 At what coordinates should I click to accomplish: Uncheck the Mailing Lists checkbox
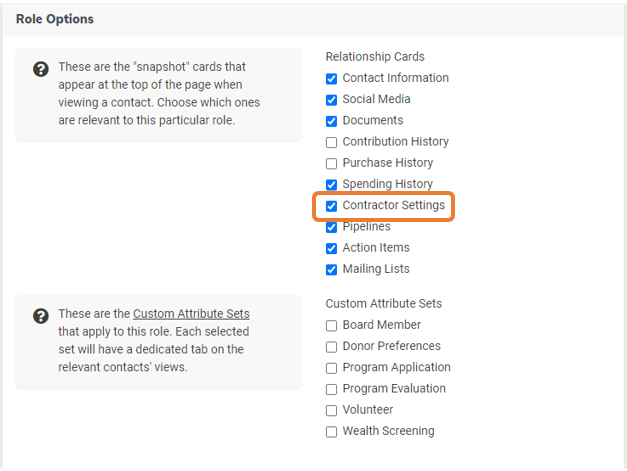pos(332,269)
